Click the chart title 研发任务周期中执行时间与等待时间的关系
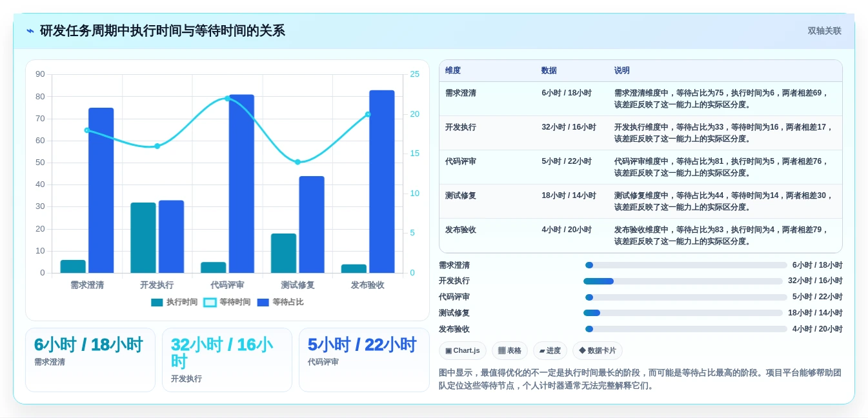Screen dimensions: 868x418 pyautogui.click(x=163, y=31)
